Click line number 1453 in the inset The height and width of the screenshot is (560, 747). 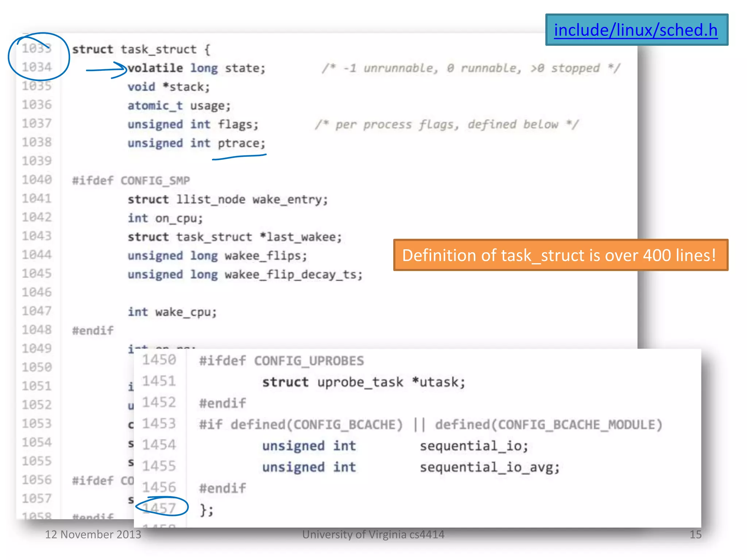[x=159, y=424]
